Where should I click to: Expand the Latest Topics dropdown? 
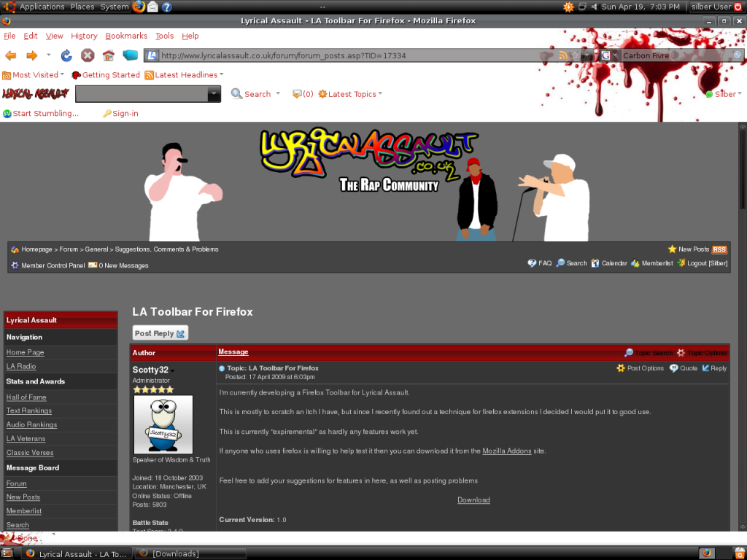point(350,94)
